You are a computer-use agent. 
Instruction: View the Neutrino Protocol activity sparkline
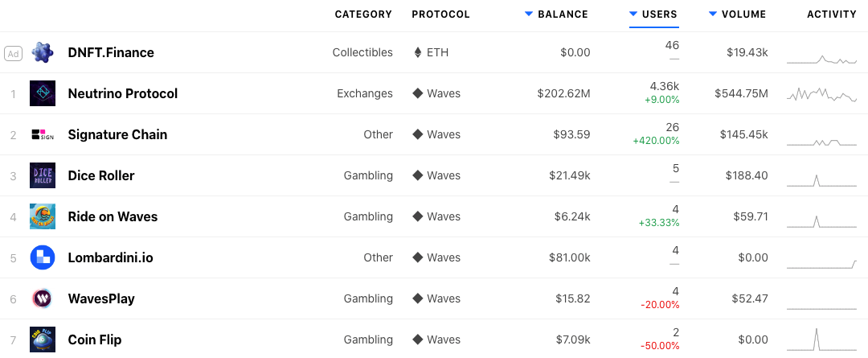821,94
